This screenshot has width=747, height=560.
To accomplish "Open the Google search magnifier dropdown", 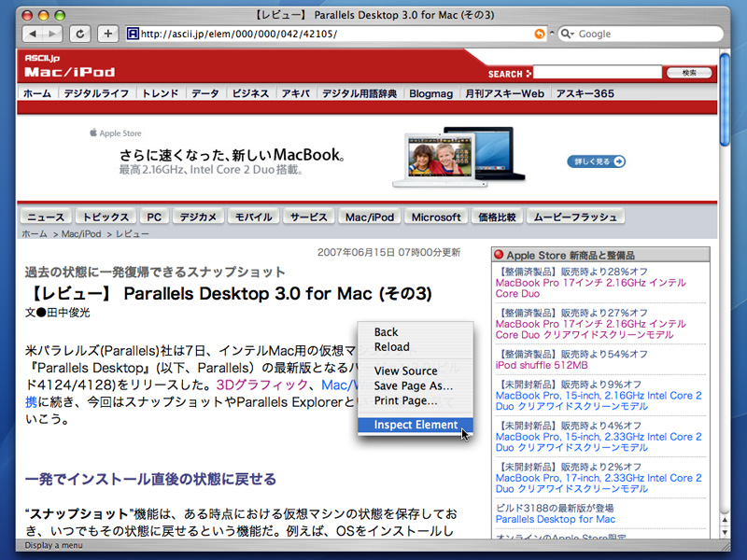I will 567,34.
